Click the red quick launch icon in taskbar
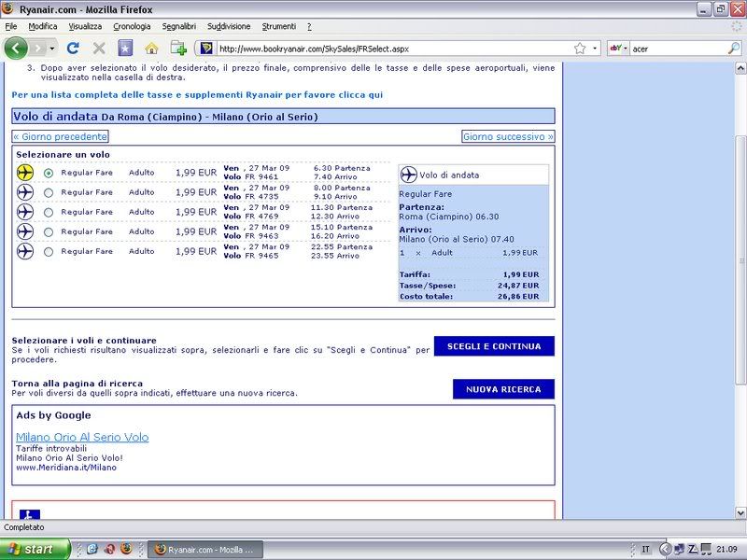 click(109, 549)
